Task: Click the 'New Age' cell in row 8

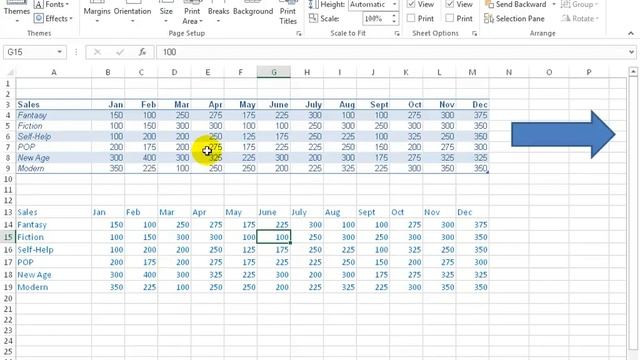Action: point(53,158)
